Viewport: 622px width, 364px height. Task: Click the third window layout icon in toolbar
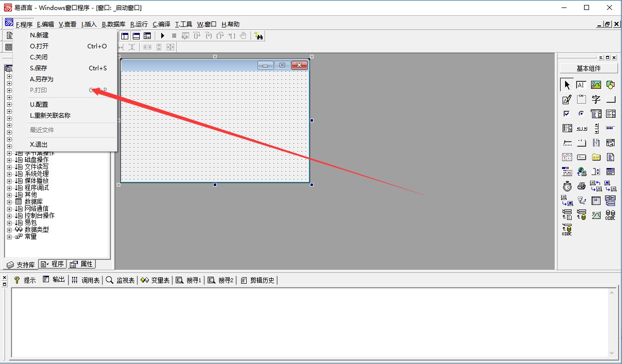(147, 36)
